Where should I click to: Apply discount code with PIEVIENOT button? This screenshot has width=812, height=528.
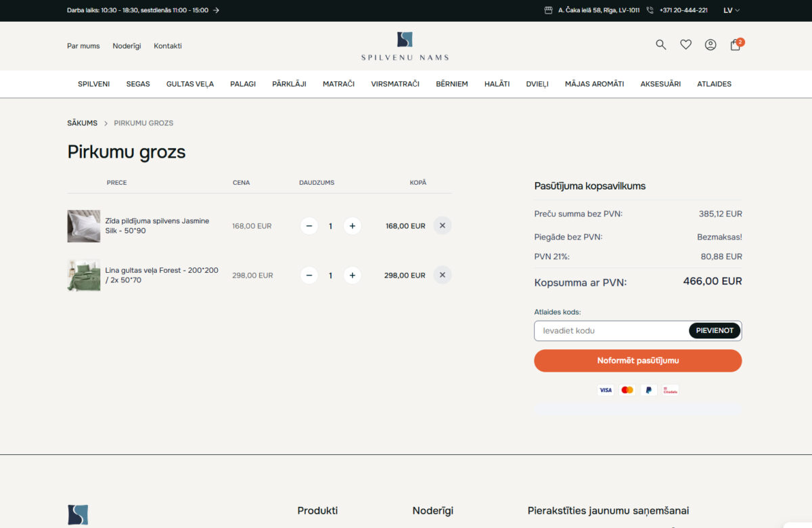[715, 330]
